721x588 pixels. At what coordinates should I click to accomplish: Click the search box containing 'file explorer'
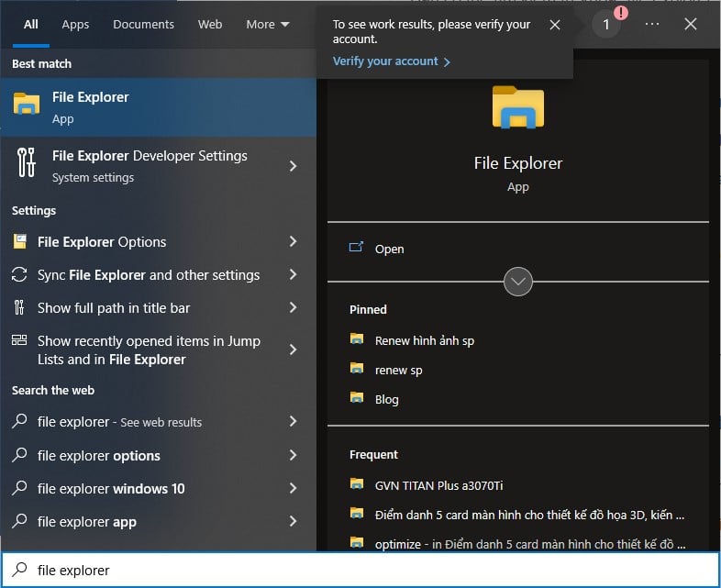tap(360, 570)
